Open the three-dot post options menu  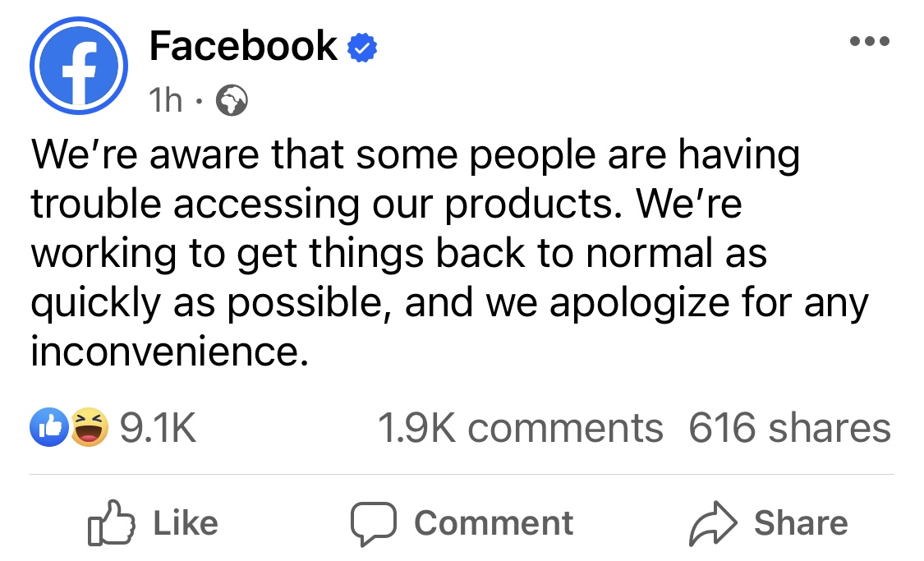(x=870, y=42)
